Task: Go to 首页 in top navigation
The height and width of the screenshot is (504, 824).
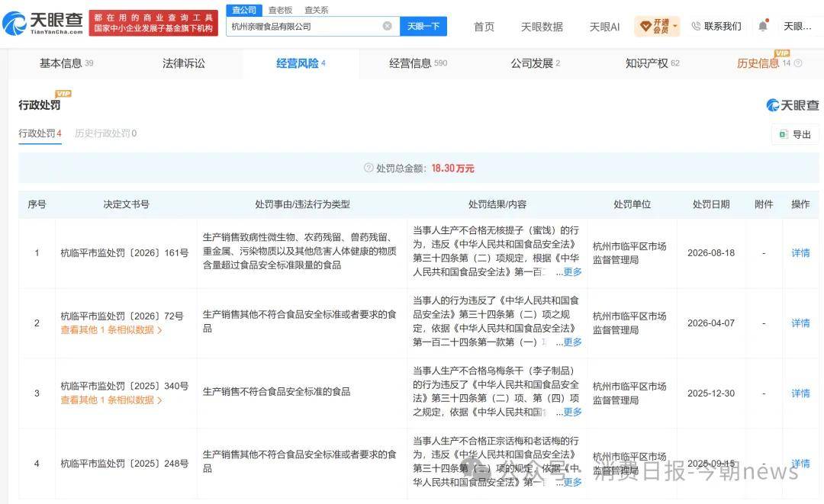Action: (484, 26)
